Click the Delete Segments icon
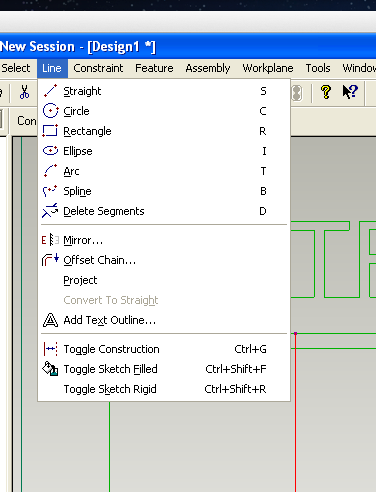The width and height of the screenshot is (376, 492). point(50,211)
